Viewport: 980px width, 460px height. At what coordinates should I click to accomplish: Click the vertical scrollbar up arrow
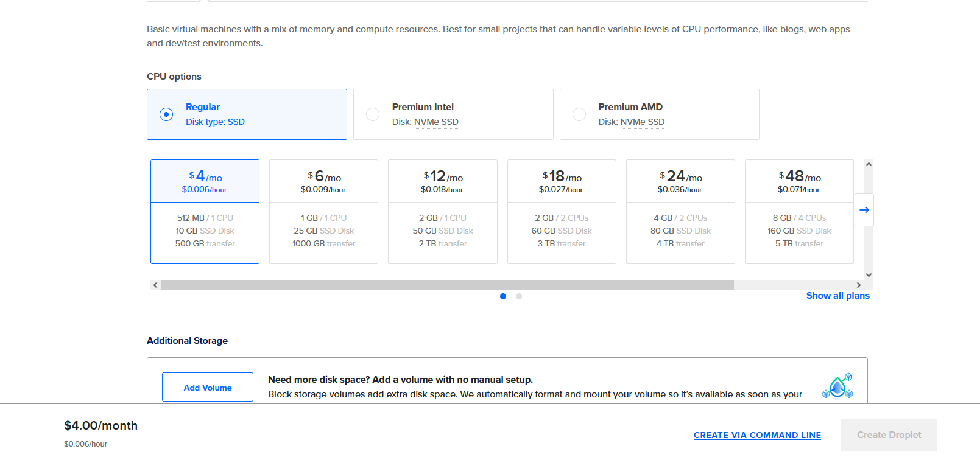coord(869,164)
